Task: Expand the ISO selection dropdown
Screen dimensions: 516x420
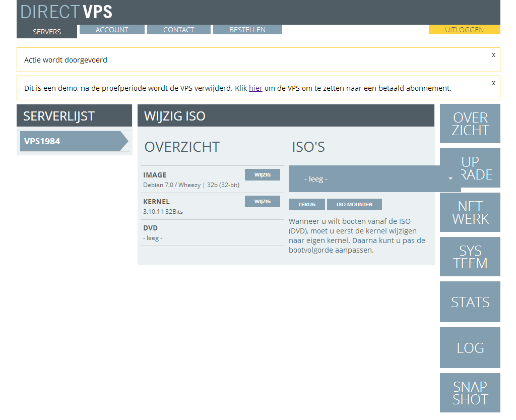Action: click(374, 179)
